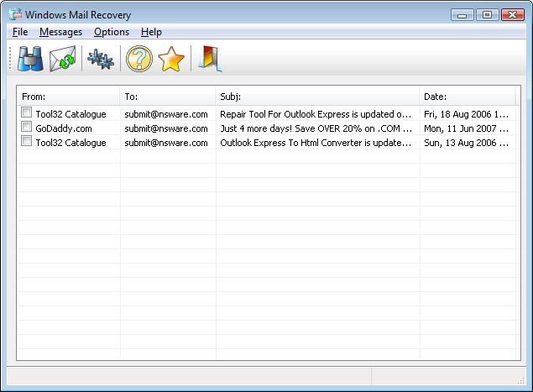
Task: Open the Options menu
Action: coord(112,32)
